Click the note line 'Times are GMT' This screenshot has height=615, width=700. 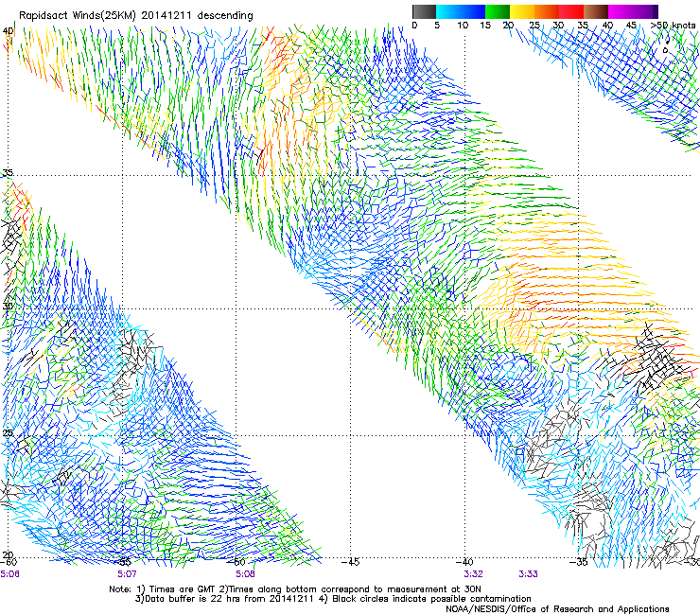[182, 589]
